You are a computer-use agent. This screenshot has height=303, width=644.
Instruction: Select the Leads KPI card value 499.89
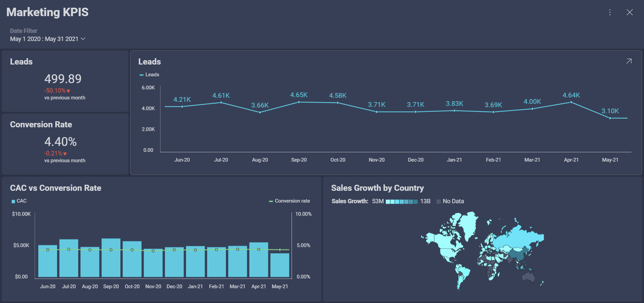(x=63, y=79)
